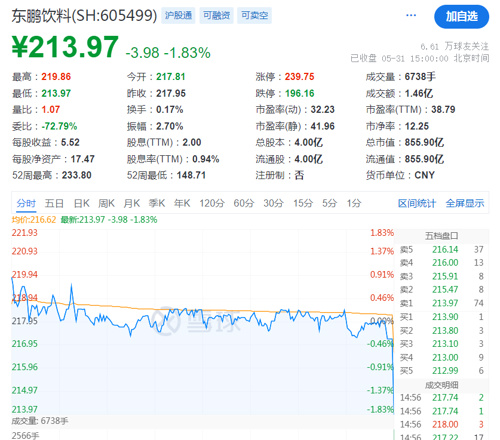The width and height of the screenshot is (500, 440).
Task: Click the 今开 value 217.81
Action: 171,77
